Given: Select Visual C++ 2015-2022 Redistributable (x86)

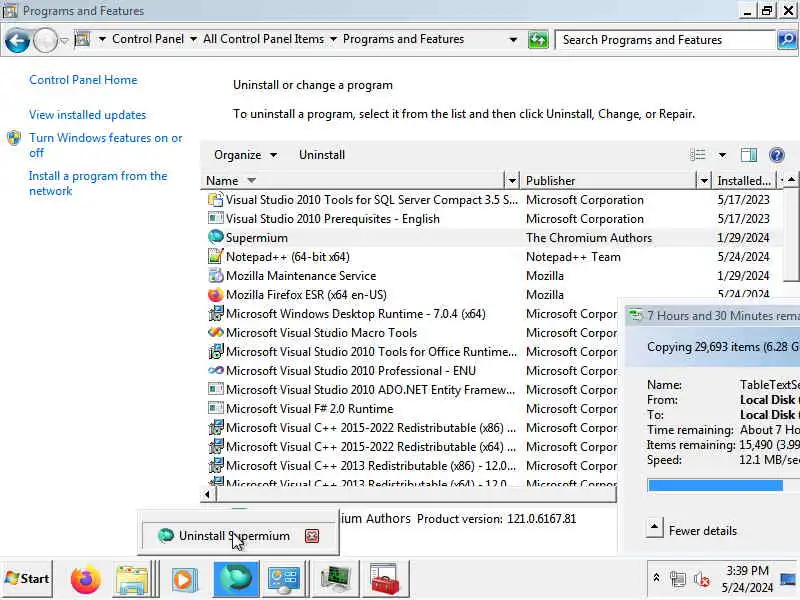Looking at the screenshot, I should pos(411,428).
